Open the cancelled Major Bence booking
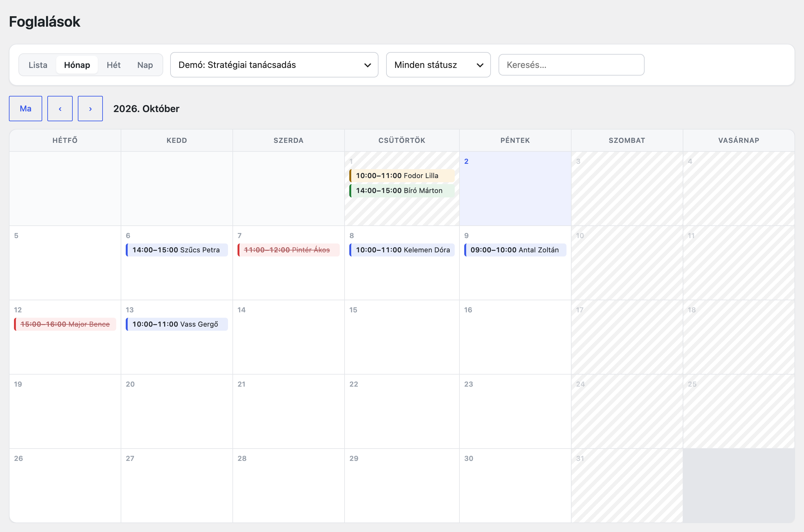The width and height of the screenshot is (804, 532). coord(65,324)
